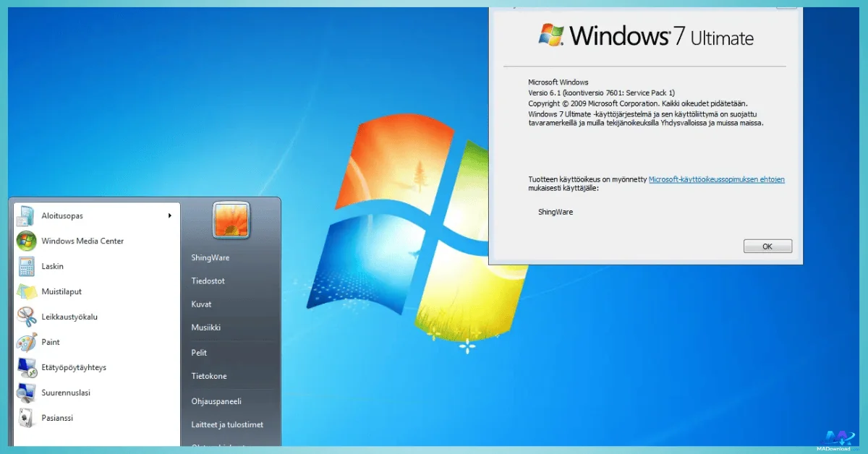The width and height of the screenshot is (868, 454).
Task: Expand the Aloitusopas submenu arrow
Action: 169,215
